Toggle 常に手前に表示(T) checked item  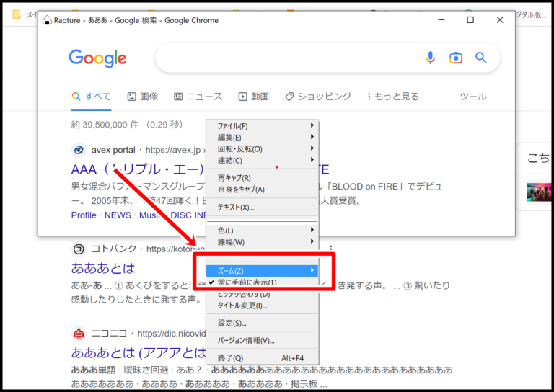point(262,282)
